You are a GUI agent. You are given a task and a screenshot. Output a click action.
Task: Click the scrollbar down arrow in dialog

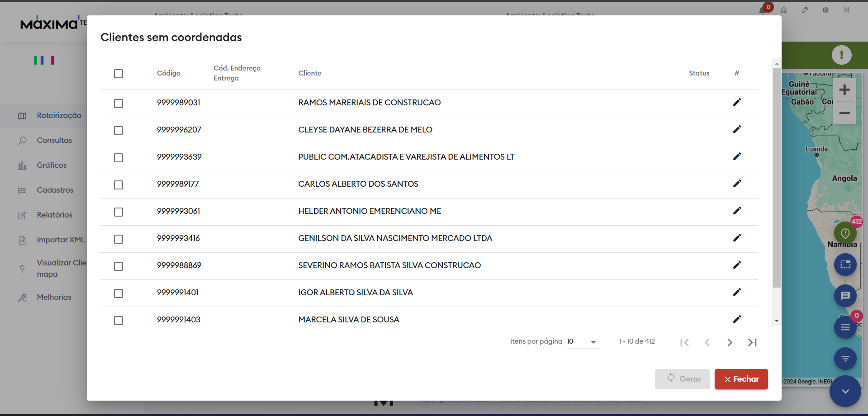click(777, 321)
